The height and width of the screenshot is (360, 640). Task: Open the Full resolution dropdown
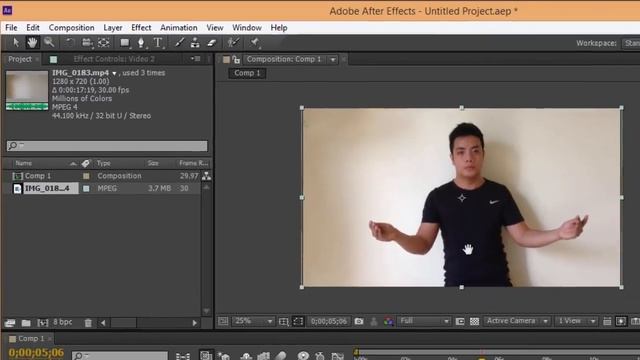(424, 321)
